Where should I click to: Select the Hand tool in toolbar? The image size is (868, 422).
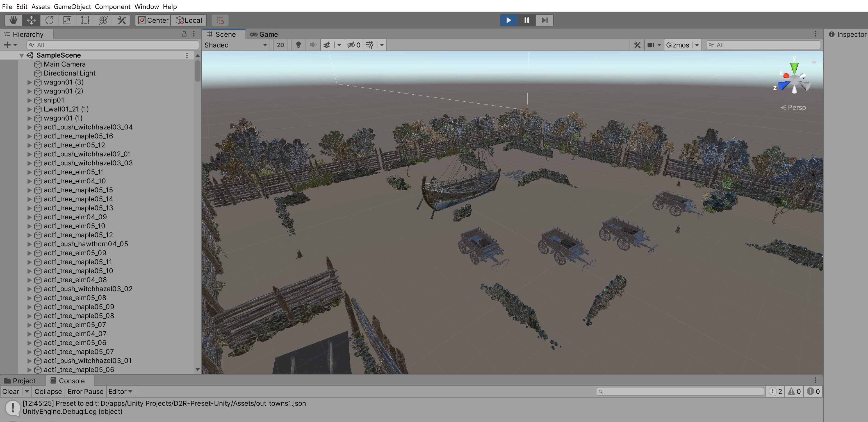point(13,20)
